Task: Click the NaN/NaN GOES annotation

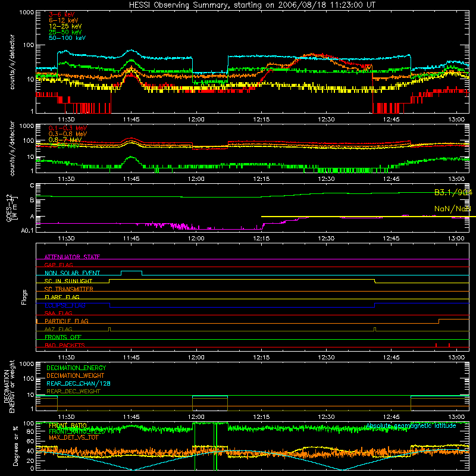Action: 452,209
